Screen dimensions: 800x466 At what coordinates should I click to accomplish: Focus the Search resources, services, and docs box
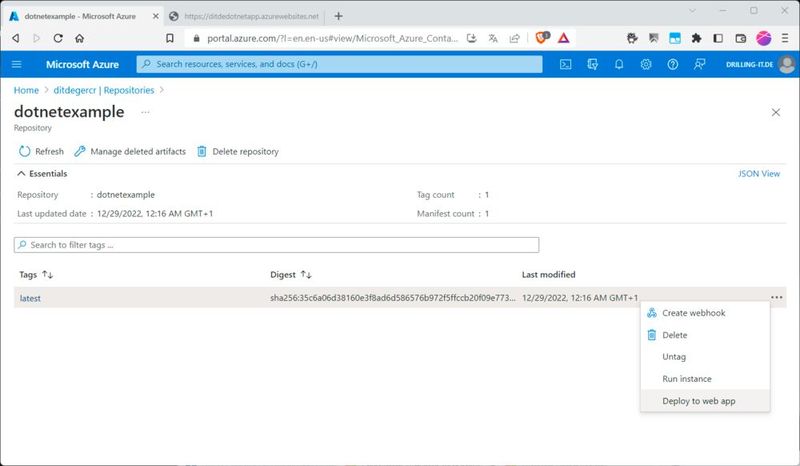click(x=339, y=64)
